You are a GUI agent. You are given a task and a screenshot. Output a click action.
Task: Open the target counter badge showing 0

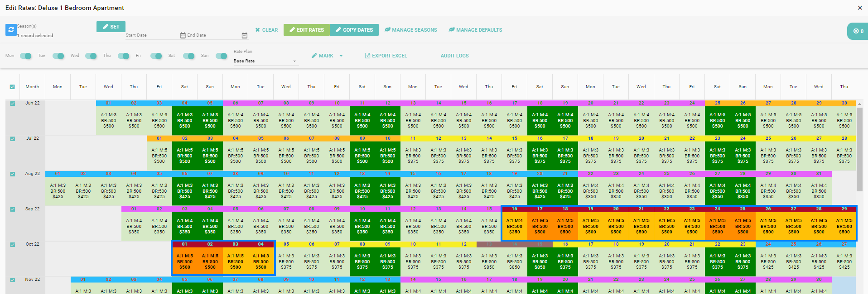click(x=858, y=31)
